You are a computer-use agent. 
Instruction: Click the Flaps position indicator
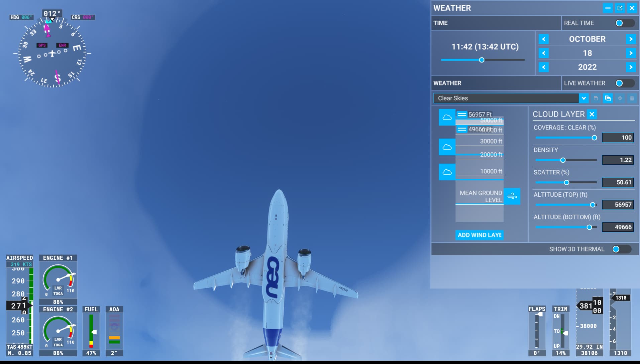coord(537,331)
